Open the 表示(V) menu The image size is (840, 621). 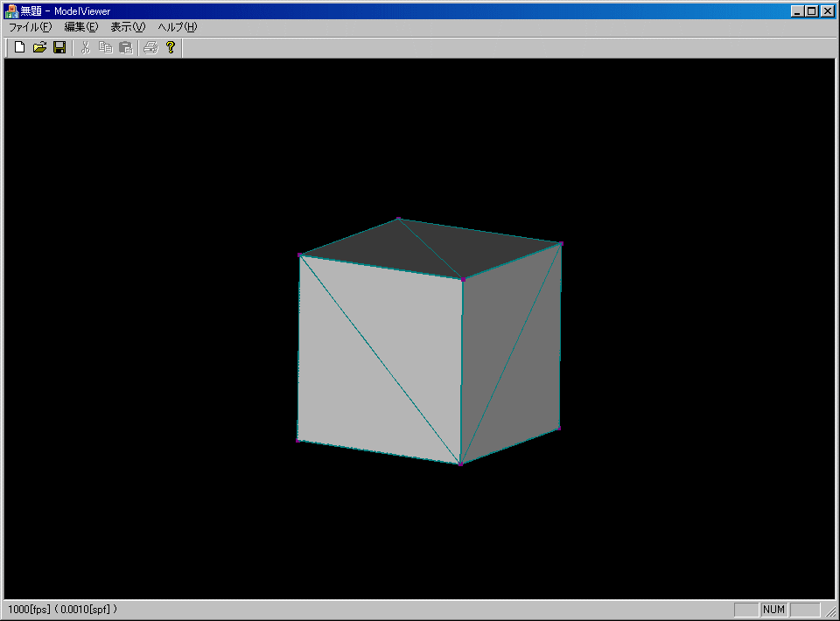click(x=128, y=27)
